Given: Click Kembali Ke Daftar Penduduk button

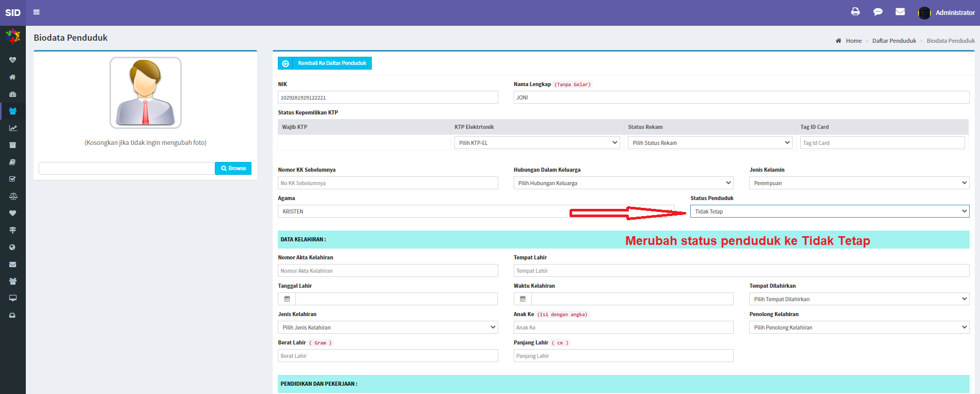Looking at the screenshot, I should (325, 63).
